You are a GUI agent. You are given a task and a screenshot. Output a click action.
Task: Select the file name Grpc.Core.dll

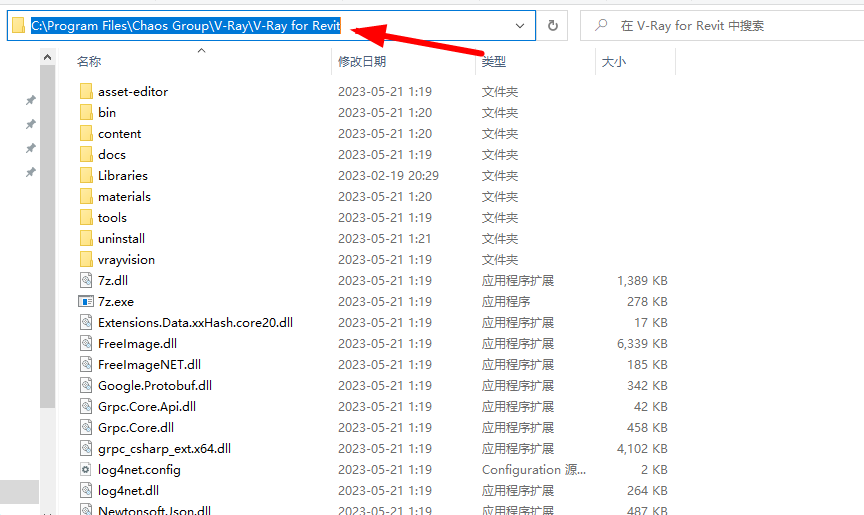tap(136, 427)
